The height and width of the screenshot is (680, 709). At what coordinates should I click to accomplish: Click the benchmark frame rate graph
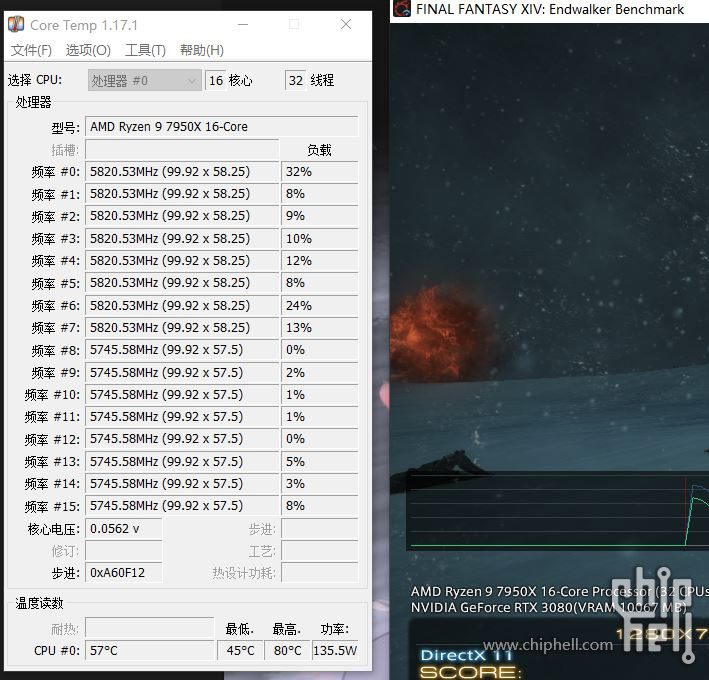pyautogui.click(x=558, y=511)
